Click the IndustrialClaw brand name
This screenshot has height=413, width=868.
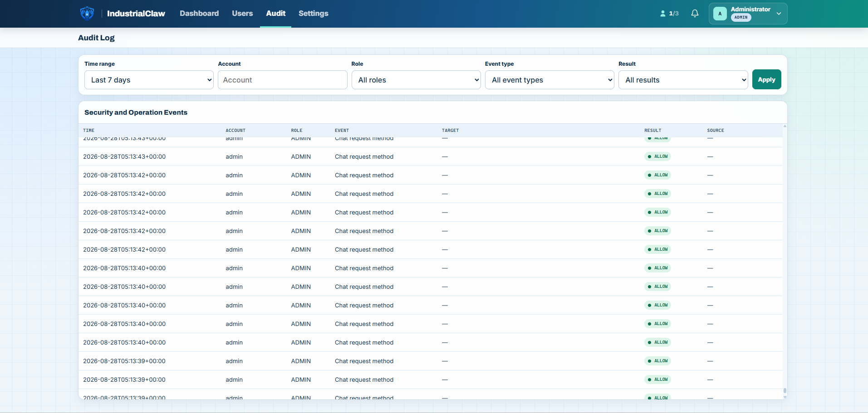pos(136,14)
